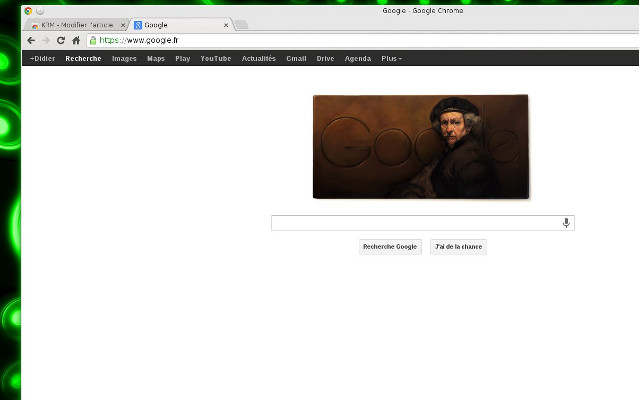The width and height of the screenshot is (640, 400).
Task: Open a new tab with the blank tab button
Action: (x=242, y=25)
